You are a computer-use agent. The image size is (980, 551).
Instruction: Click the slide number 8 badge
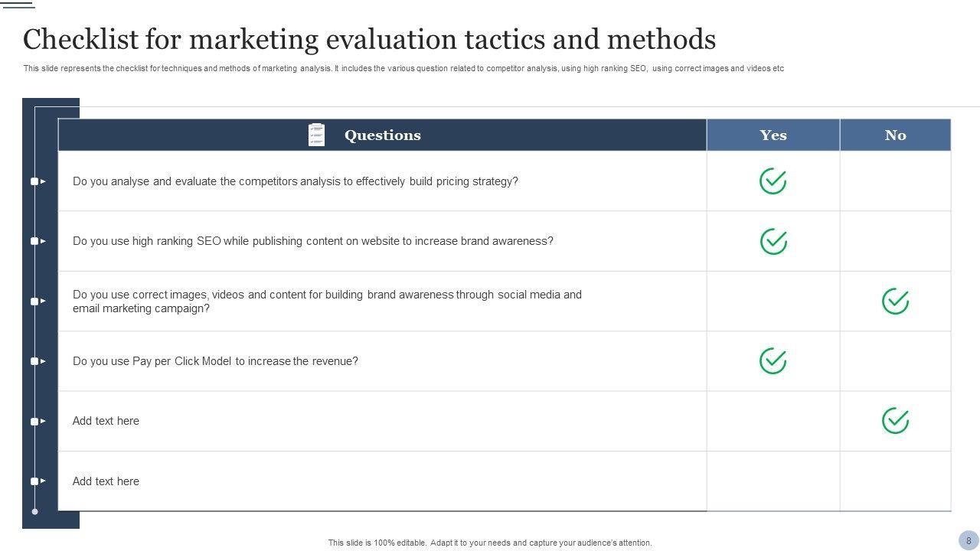(969, 540)
